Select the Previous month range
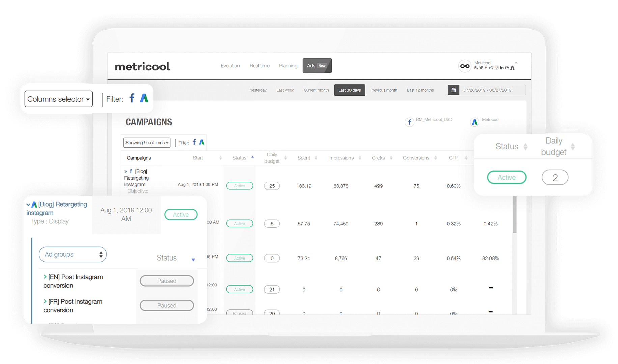Image resolution: width=618 pixels, height=364 pixels. [384, 90]
